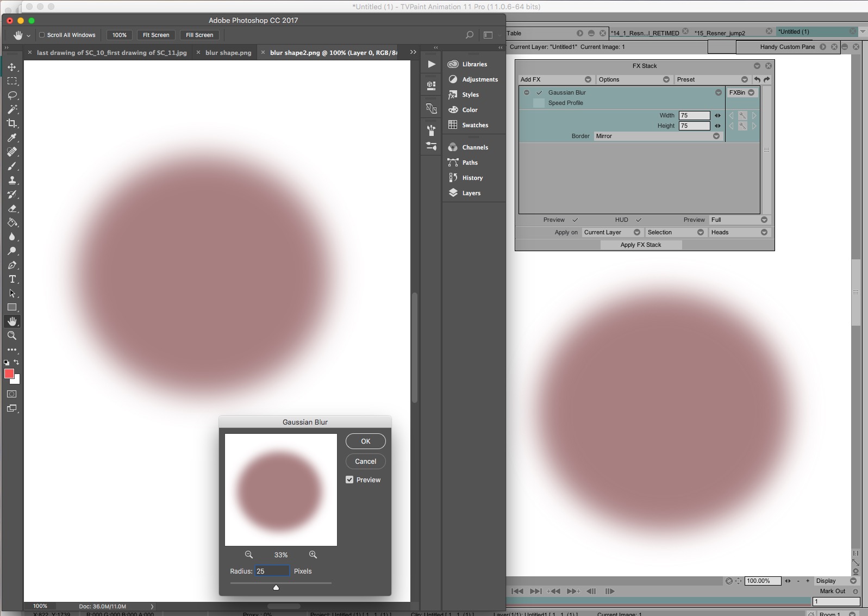Select the Lasso tool
Screen dimensions: 868x616
click(x=12, y=95)
